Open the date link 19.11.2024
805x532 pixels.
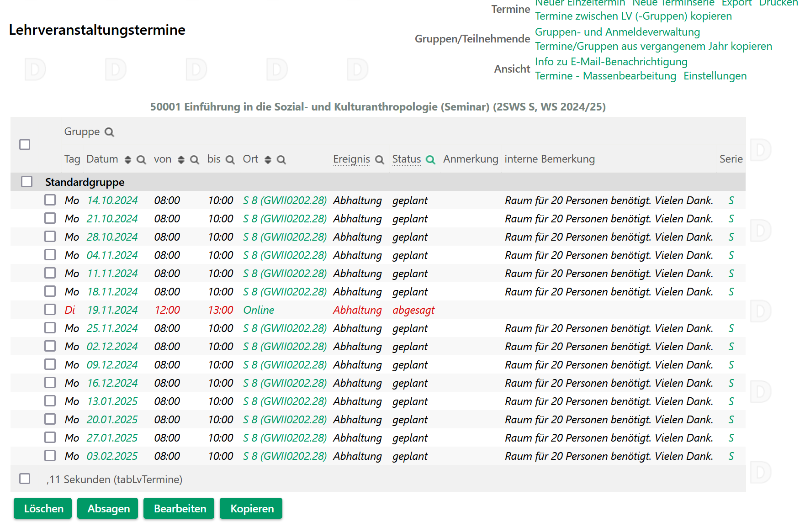pyautogui.click(x=112, y=310)
